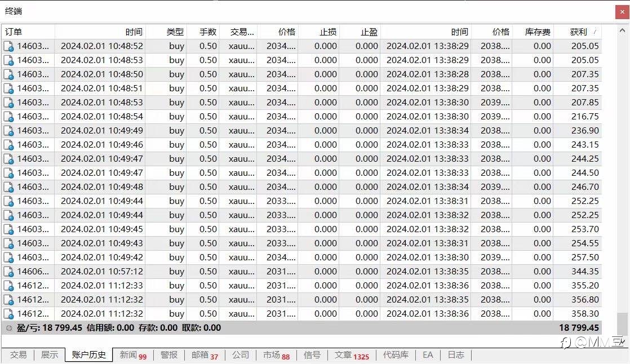Sort by the 获利 column header
630x364 pixels.
pos(578,32)
